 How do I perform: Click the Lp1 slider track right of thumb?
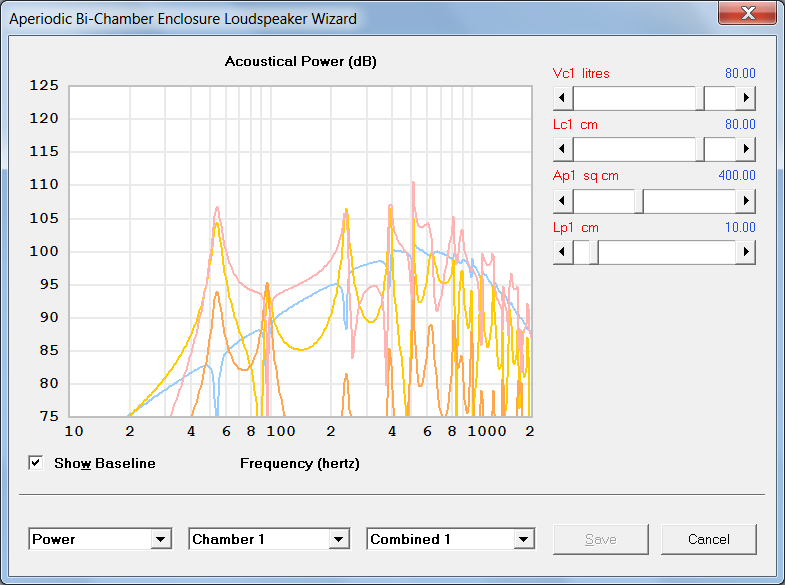(x=667, y=252)
